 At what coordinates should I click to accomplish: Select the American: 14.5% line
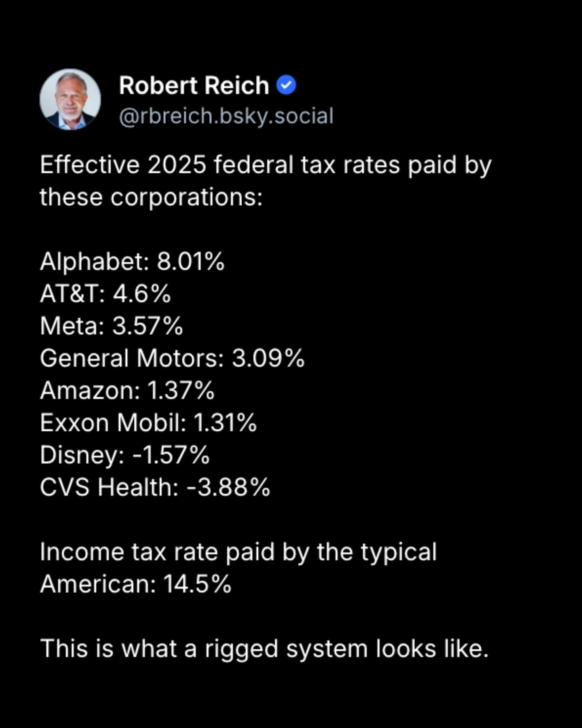[x=136, y=584]
